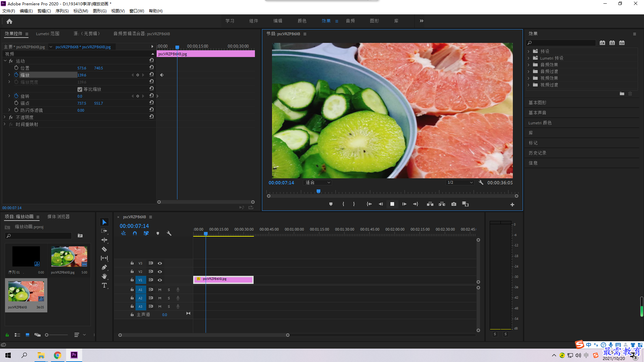Step forward one frame
Viewport: 644px width, 362px height.
(x=404, y=204)
